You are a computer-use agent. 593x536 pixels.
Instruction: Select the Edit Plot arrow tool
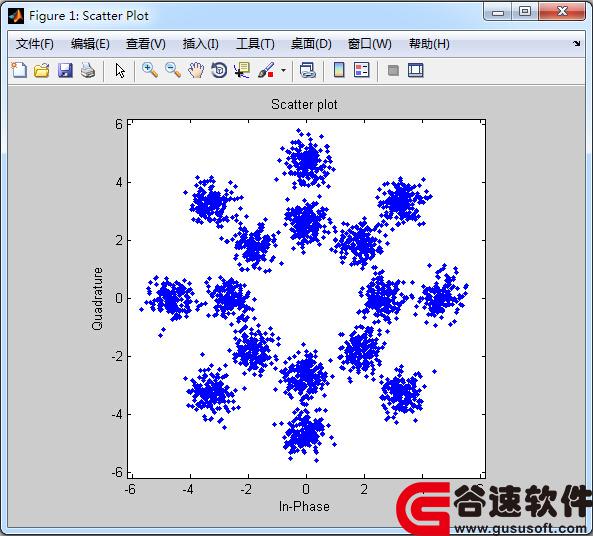[120, 71]
